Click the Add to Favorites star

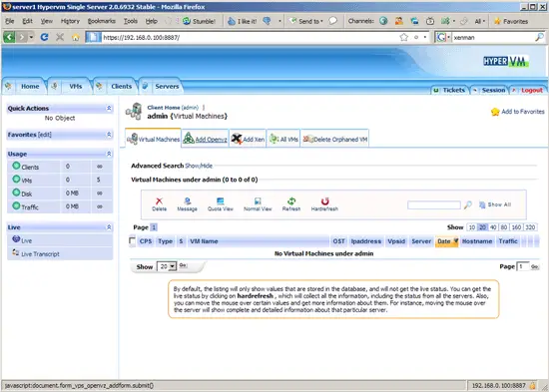[x=495, y=112]
